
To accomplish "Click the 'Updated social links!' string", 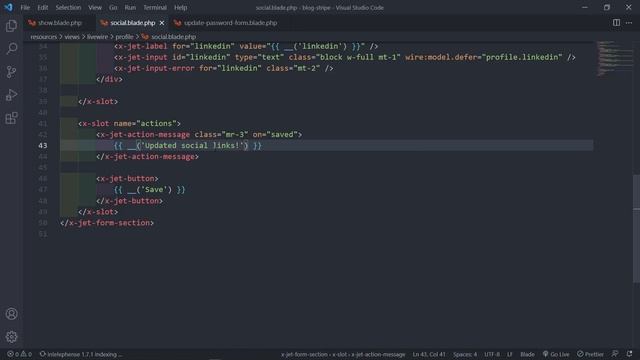I will tap(192, 145).
